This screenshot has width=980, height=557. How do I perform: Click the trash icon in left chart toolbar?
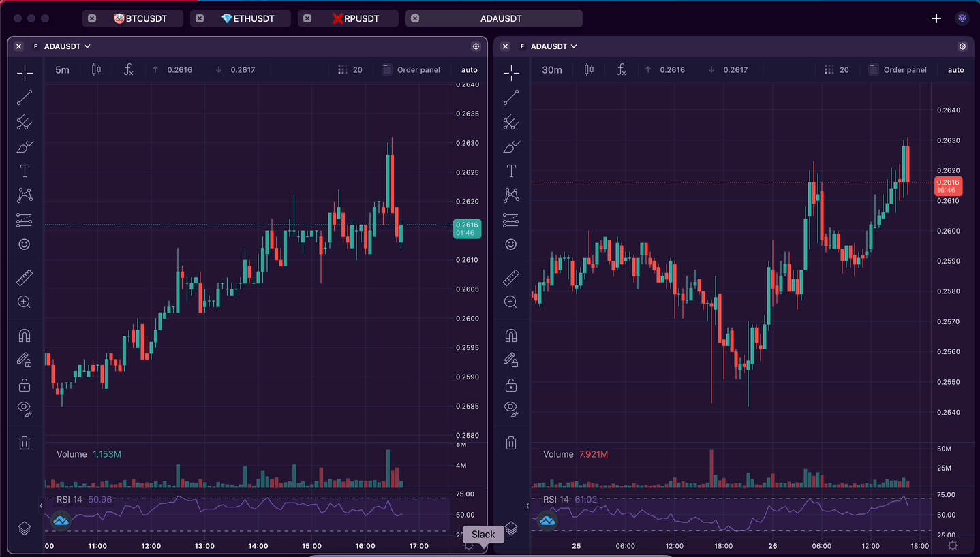tap(25, 443)
